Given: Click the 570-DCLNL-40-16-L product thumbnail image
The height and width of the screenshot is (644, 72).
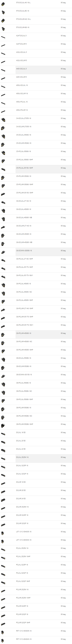Looking at the screenshot, I should (3, 4).
